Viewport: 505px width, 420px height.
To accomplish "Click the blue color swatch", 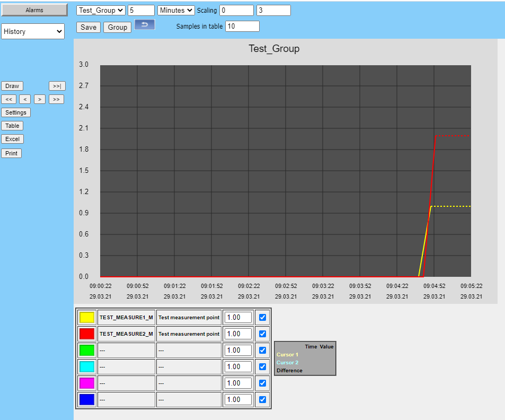I will pyautogui.click(x=87, y=400).
